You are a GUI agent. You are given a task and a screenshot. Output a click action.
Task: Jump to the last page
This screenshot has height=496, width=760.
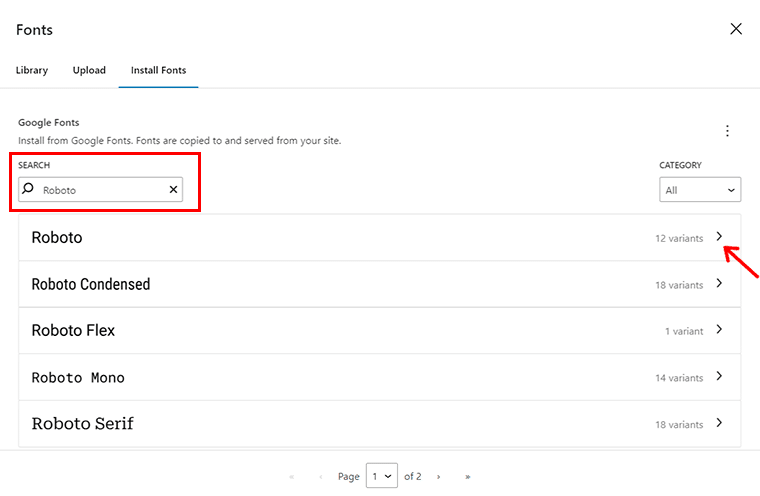pyautogui.click(x=467, y=477)
